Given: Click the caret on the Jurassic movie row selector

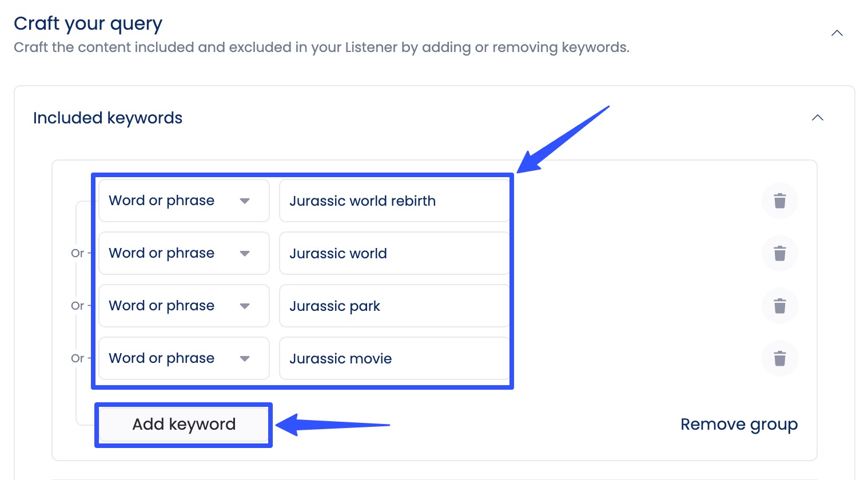Looking at the screenshot, I should (245, 358).
